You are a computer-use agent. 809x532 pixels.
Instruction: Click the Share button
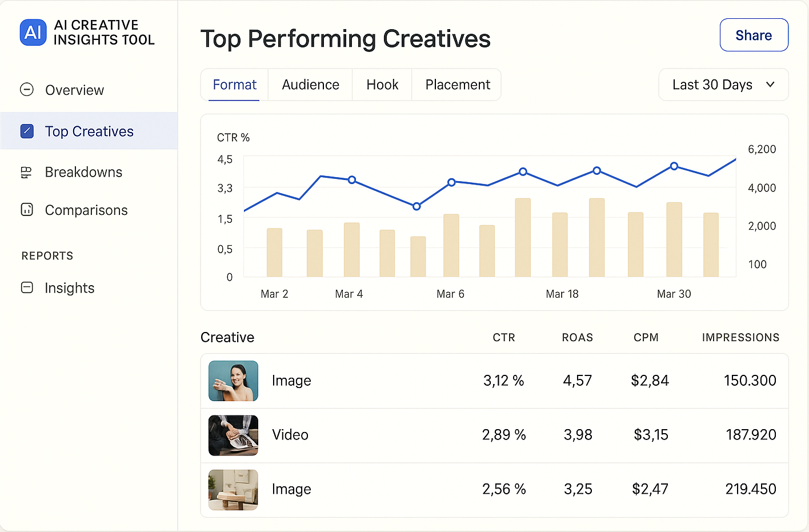click(754, 35)
